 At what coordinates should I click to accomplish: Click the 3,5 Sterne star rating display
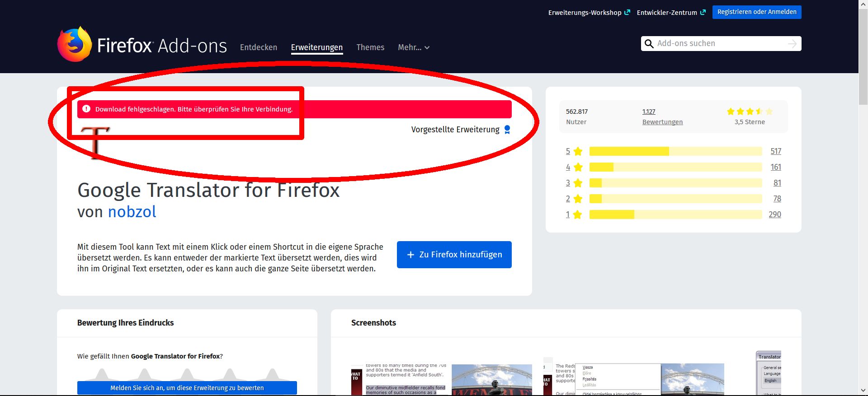click(750, 111)
